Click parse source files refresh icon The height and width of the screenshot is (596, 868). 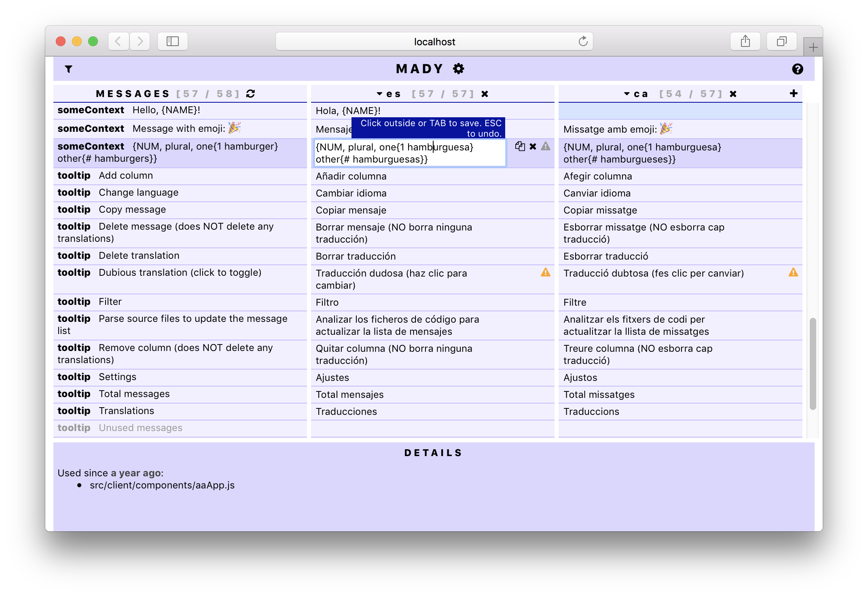click(x=251, y=94)
